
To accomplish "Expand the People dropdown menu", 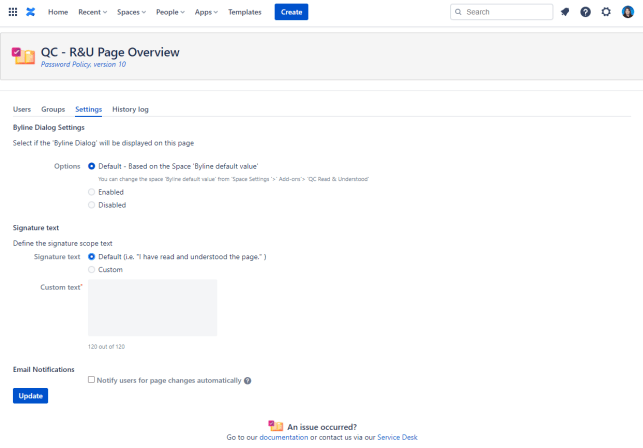I will [170, 12].
